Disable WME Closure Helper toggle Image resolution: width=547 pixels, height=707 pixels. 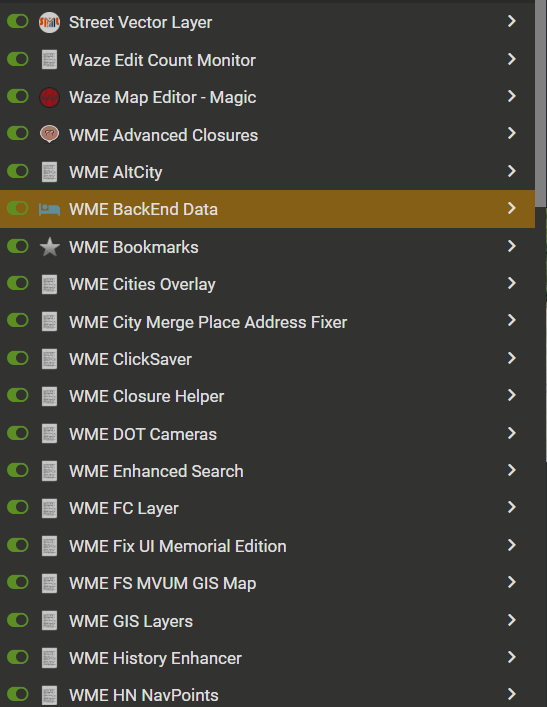pos(18,395)
